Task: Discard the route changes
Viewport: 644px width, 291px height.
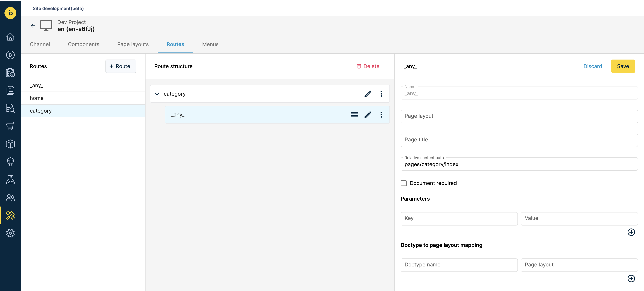Action: tap(593, 66)
